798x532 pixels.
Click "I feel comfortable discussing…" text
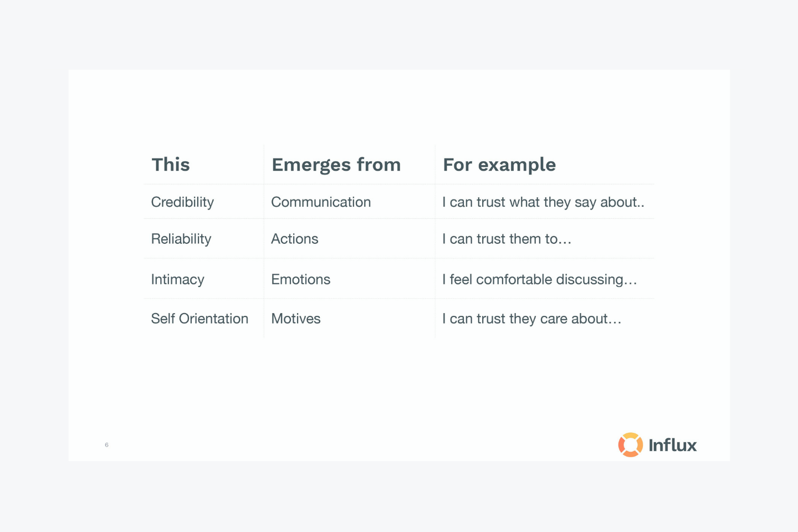click(x=539, y=279)
